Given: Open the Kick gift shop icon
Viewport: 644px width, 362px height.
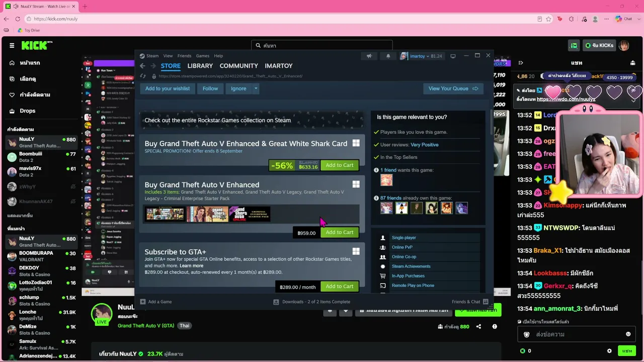Looking at the screenshot, I should (574, 45).
